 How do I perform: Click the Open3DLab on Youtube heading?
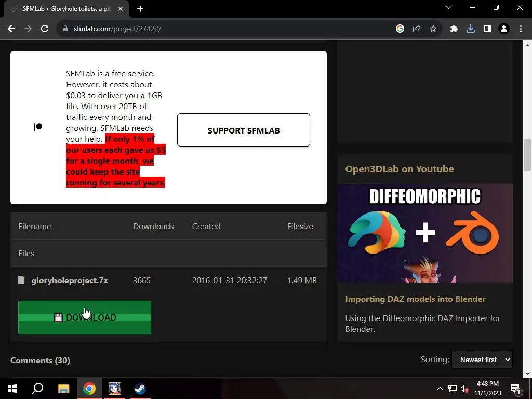point(400,169)
